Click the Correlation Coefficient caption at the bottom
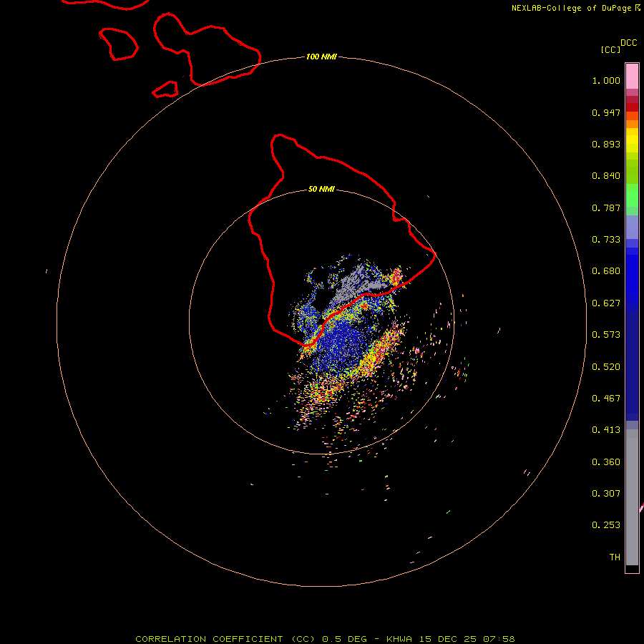The image size is (644, 644). click(x=325, y=639)
